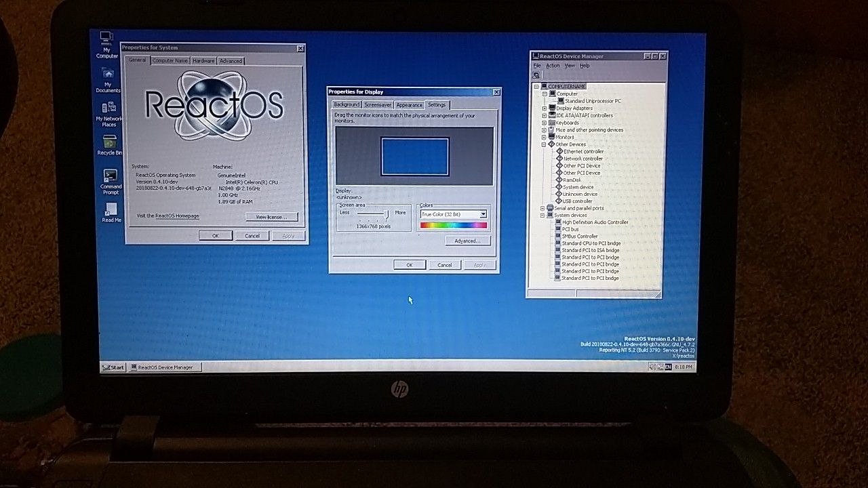This screenshot has width=868, height=488.
Task: Select the monitor icon in display preview
Action: click(415, 157)
